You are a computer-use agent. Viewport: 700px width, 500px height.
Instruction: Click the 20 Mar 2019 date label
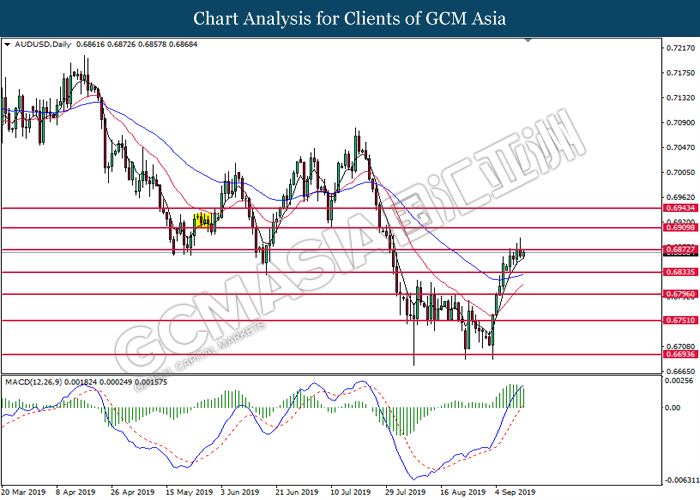[x=25, y=492]
